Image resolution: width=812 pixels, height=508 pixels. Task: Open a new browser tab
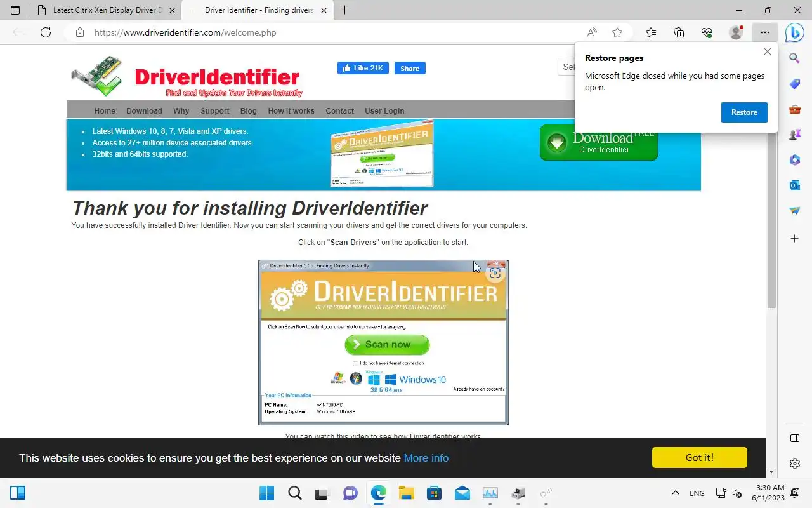pos(344,10)
